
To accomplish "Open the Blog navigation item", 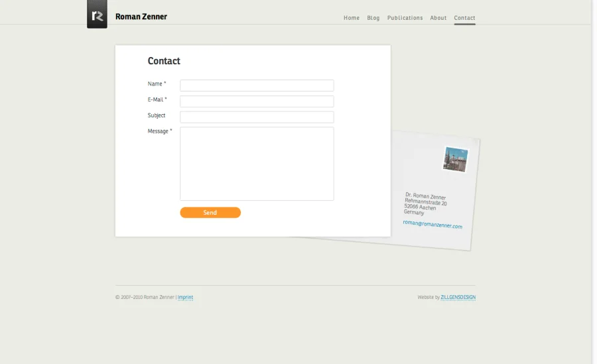I will click(373, 18).
